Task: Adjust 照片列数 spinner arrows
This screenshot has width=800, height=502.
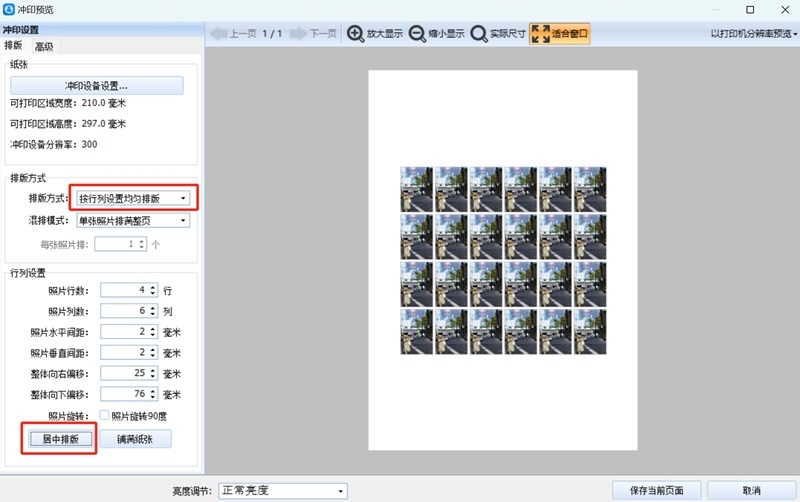Action: tap(153, 311)
